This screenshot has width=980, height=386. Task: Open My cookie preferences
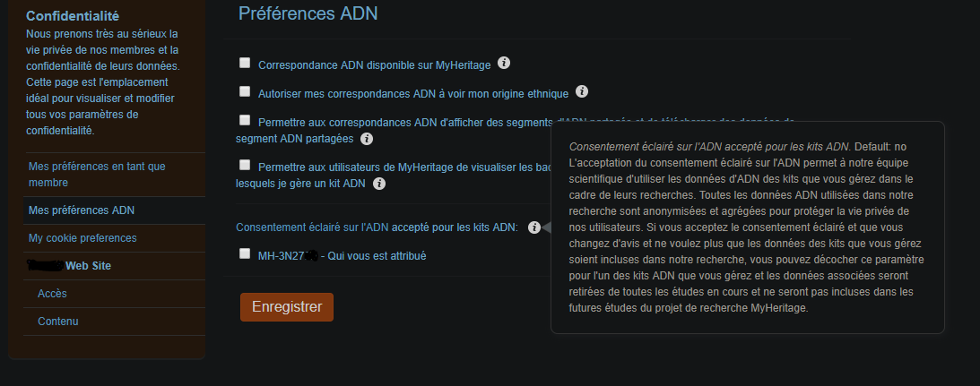click(x=115, y=238)
